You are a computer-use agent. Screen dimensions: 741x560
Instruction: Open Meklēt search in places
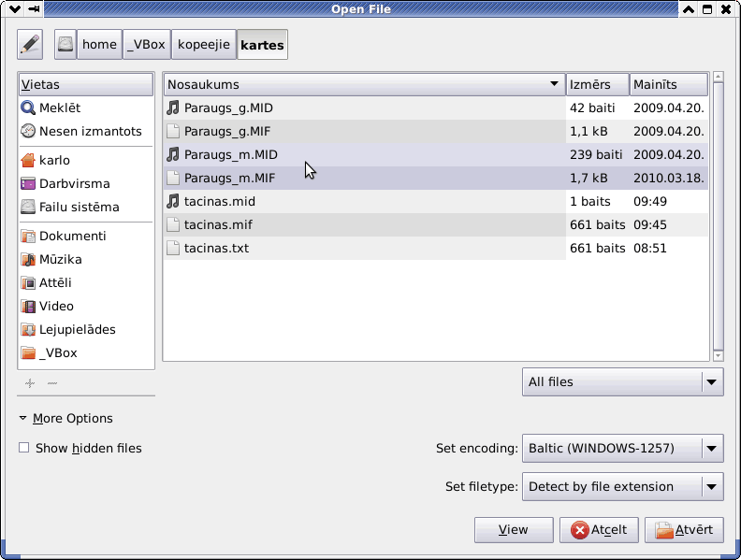(x=60, y=108)
